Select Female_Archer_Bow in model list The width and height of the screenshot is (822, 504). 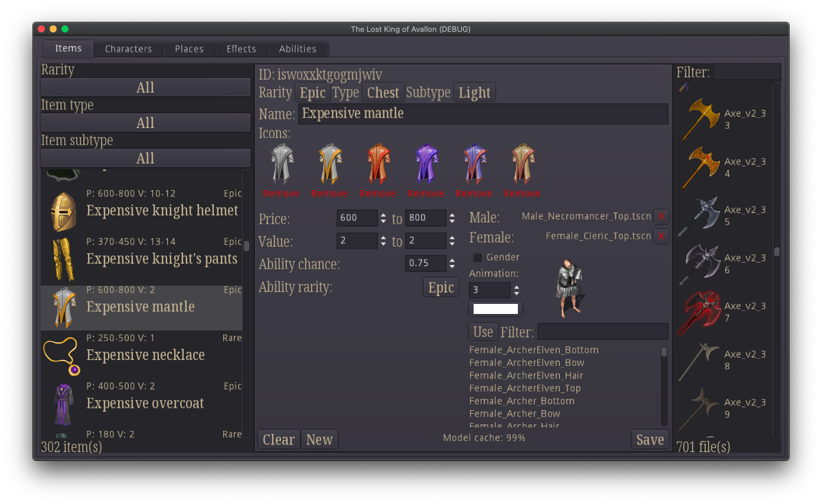(515, 414)
